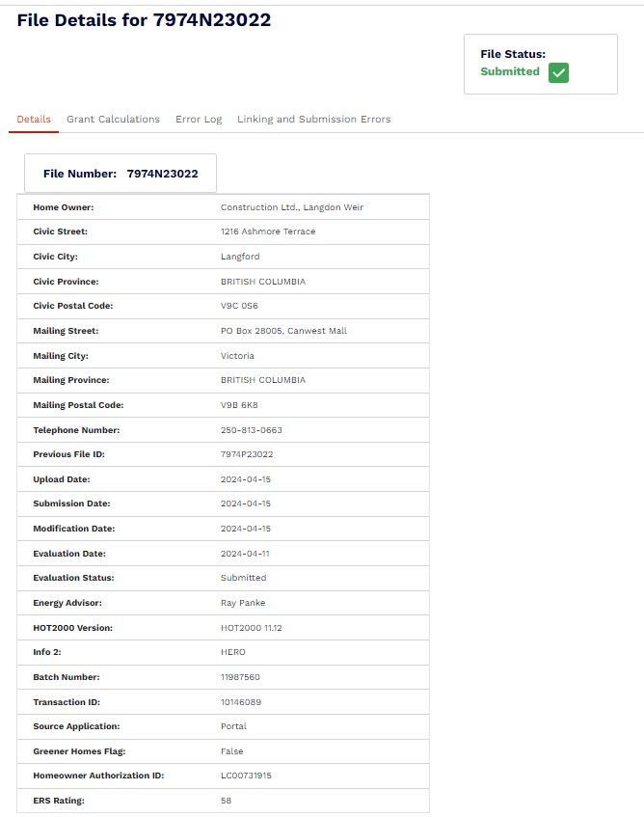Open Linking and Submission Errors tab
Image resolution: width=644 pixels, height=817 pixels.
[x=313, y=120]
